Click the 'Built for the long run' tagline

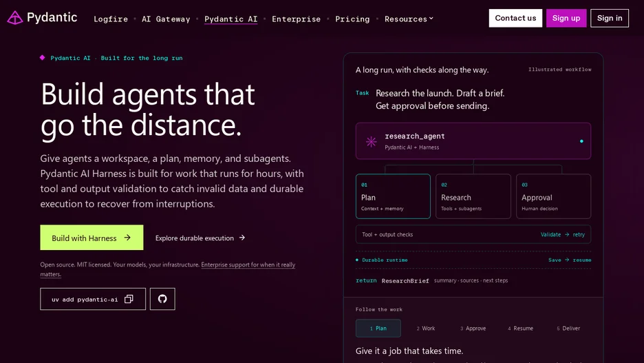(142, 58)
